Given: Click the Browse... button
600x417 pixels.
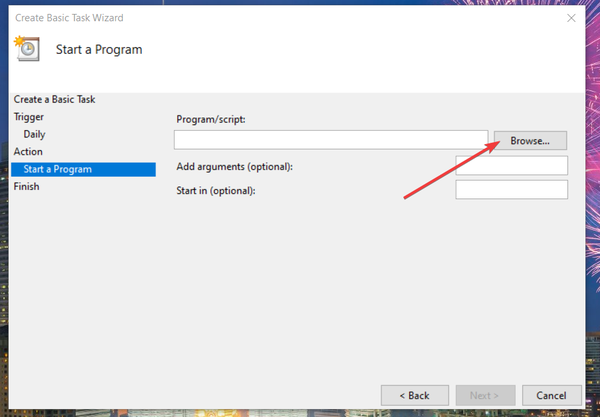Looking at the screenshot, I should click(530, 141).
